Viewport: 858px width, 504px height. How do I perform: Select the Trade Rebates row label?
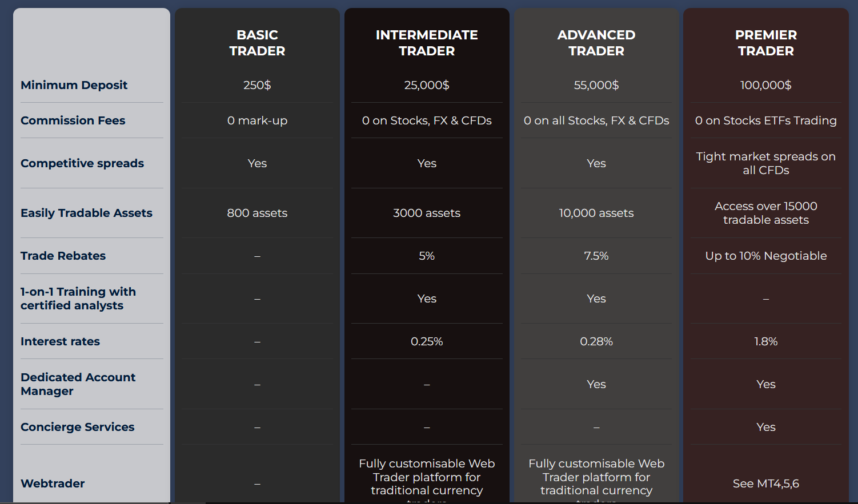(63, 256)
